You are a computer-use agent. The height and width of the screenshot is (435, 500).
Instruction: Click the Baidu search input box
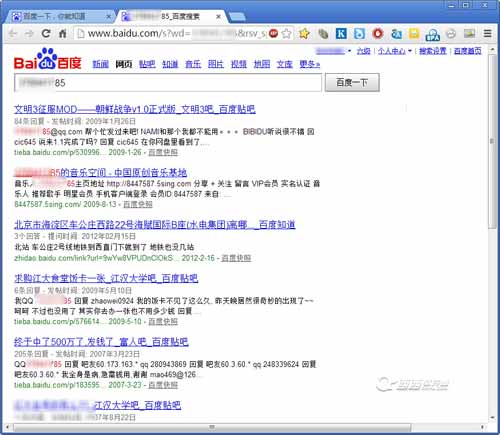click(x=168, y=83)
